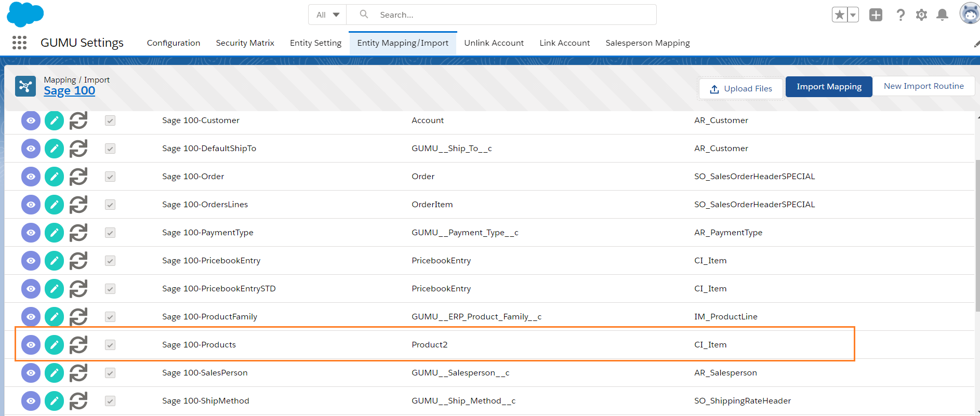
Task: View the Sage 100-Customer mapping eye icon
Action: click(31, 120)
